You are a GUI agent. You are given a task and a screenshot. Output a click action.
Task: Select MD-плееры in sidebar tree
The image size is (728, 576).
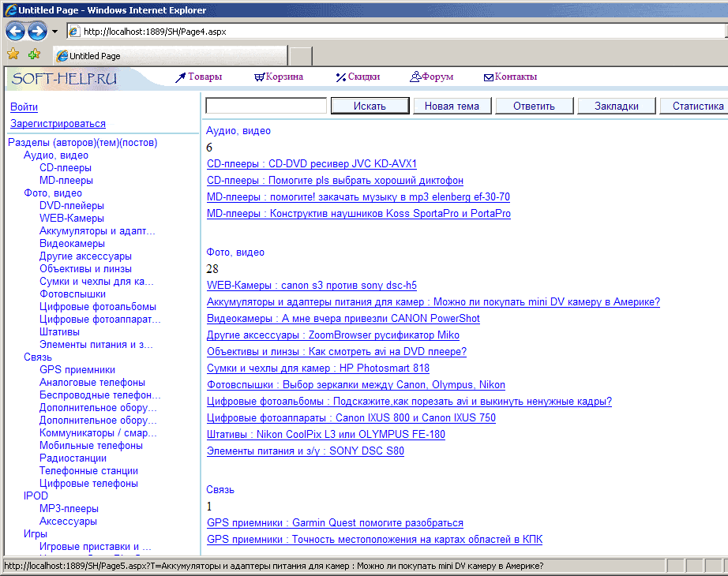pos(66,180)
